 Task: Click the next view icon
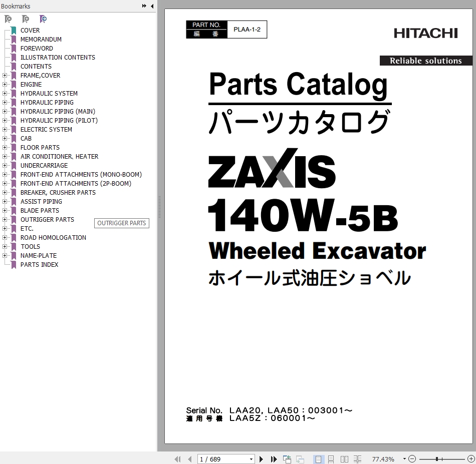[x=300, y=459]
